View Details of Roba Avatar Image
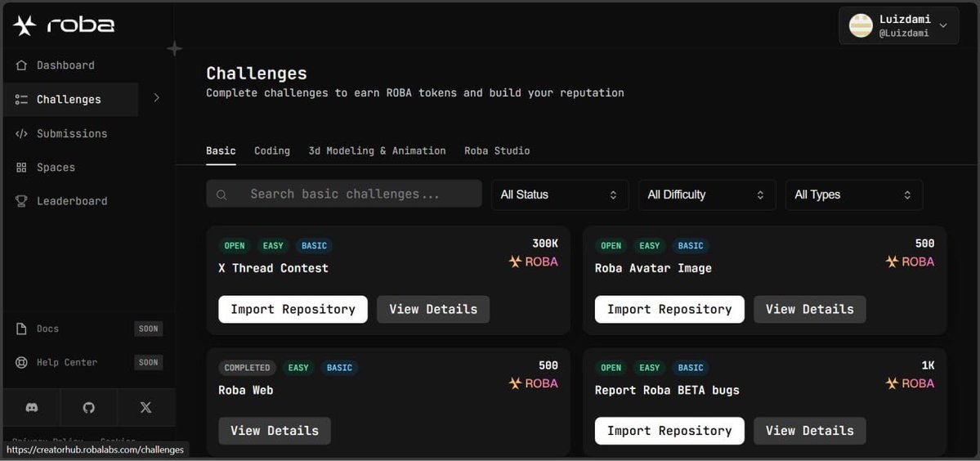Viewport: 980px width, 461px height. click(809, 309)
